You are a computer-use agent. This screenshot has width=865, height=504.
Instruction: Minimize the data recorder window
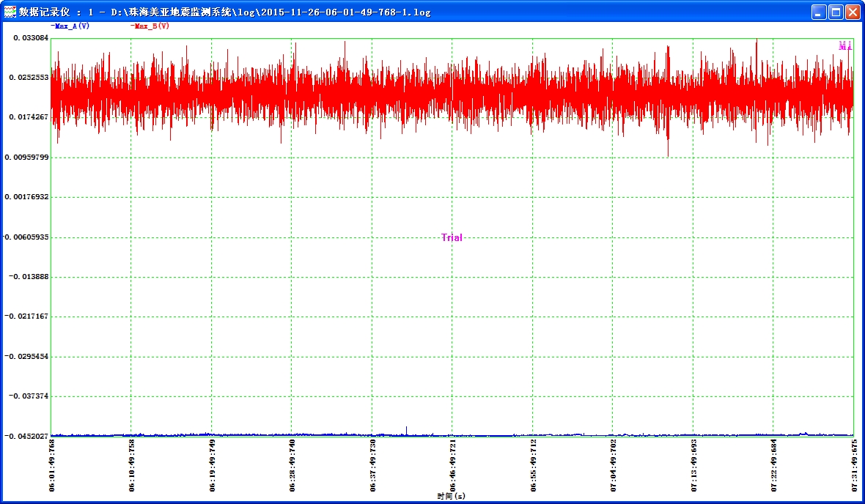coord(819,12)
